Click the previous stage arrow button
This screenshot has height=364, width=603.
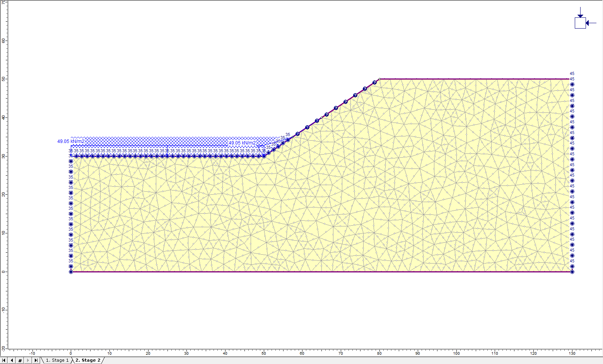click(12, 360)
